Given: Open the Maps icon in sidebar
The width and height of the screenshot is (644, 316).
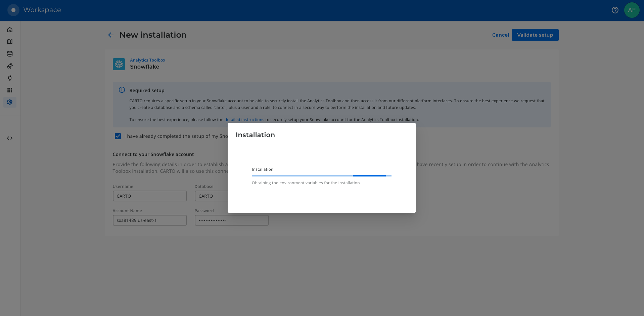Looking at the screenshot, I should click(x=10, y=42).
